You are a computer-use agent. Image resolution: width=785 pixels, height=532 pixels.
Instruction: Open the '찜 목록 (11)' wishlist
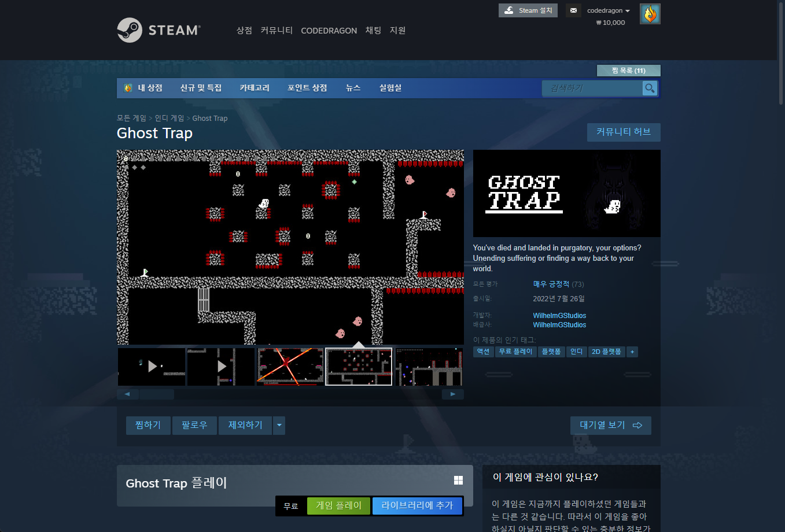tap(628, 71)
